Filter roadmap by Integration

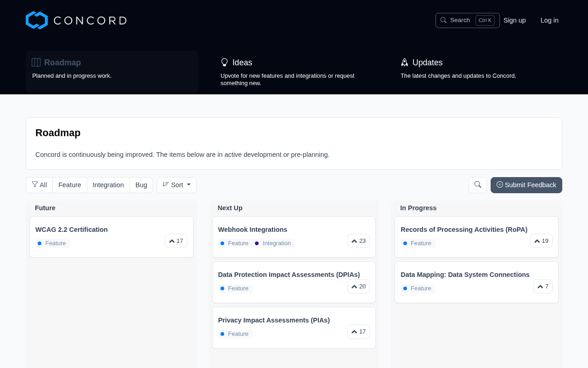pos(108,185)
